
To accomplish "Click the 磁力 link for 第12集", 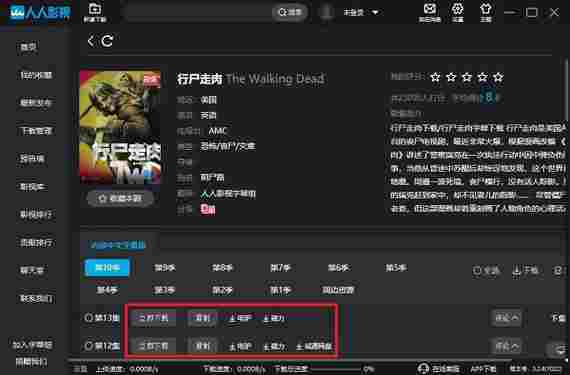I will point(274,347).
